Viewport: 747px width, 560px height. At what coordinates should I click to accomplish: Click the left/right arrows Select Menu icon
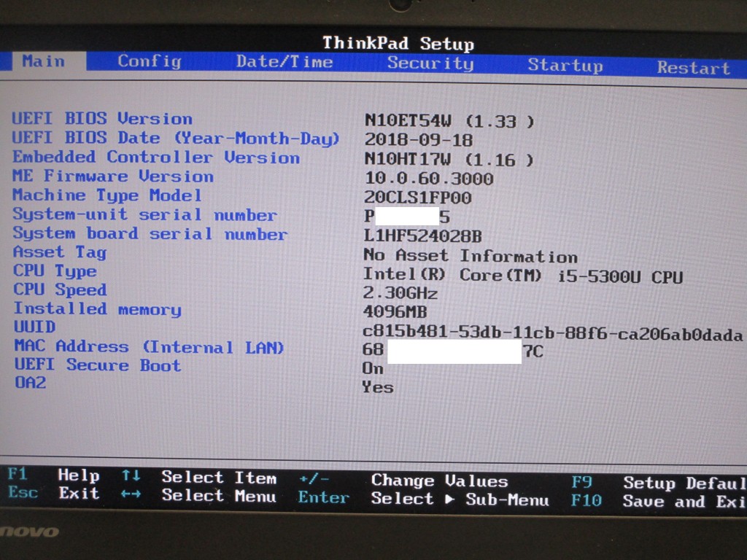click(131, 495)
